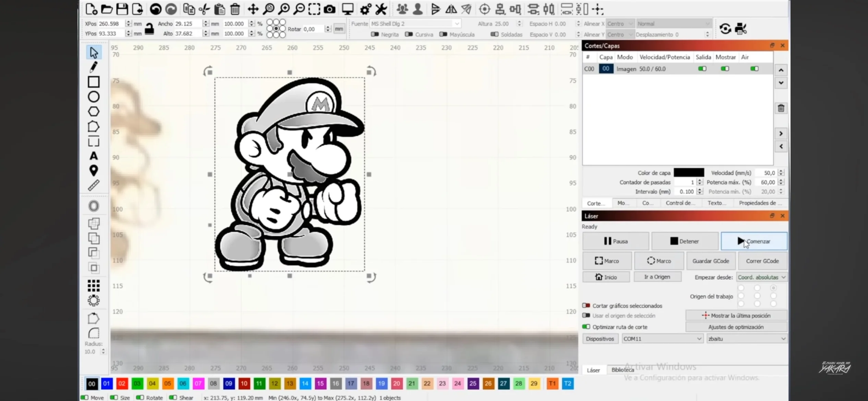Switch to the Biblioteca tab

coord(622,370)
